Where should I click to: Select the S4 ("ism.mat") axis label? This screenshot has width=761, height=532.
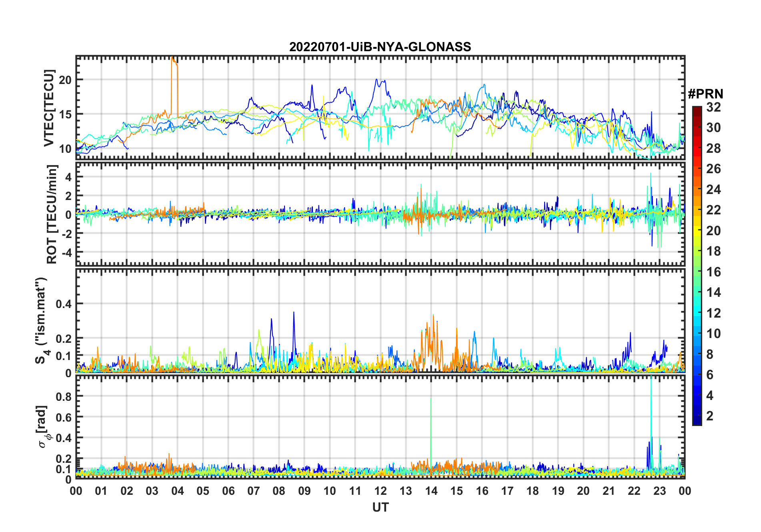tap(41, 320)
